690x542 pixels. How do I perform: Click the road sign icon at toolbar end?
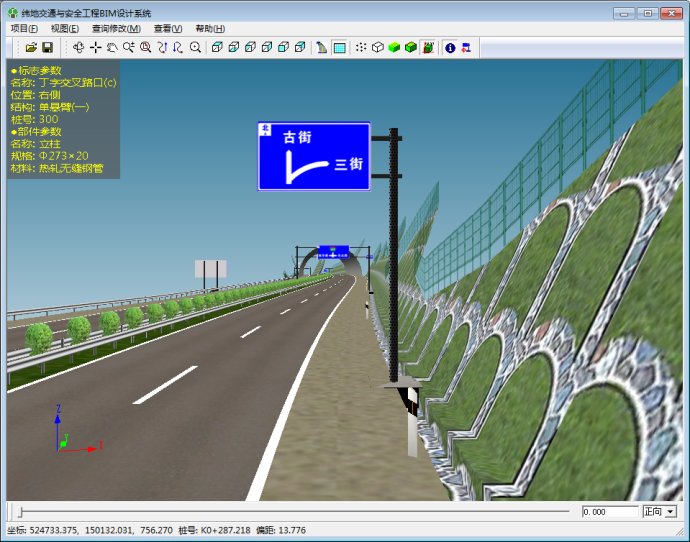(466, 47)
